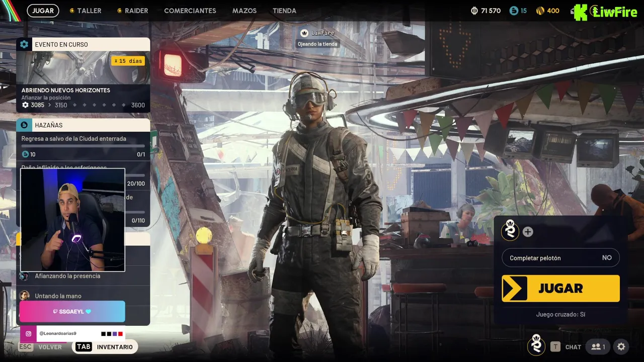This screenshot has width=644, height=362.
Task: Click the Instagram icon in the overlay
Action: 29,334
